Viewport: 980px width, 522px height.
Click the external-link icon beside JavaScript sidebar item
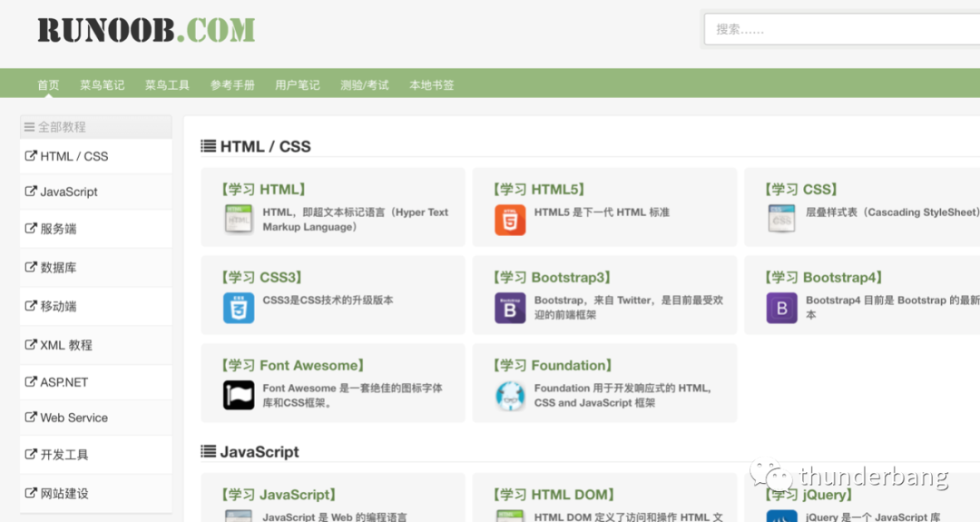[31, 192]
